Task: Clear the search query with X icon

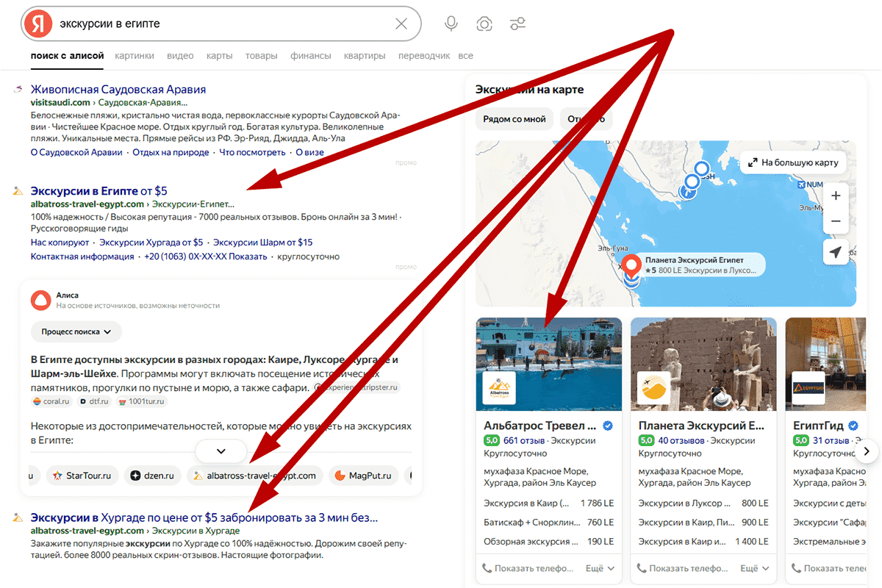Action: pos(401,24)
